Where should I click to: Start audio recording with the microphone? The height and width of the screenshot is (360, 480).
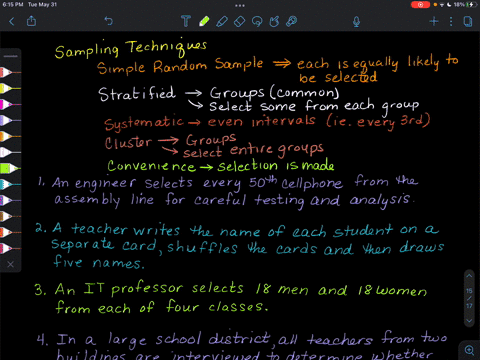click(356, 22)
